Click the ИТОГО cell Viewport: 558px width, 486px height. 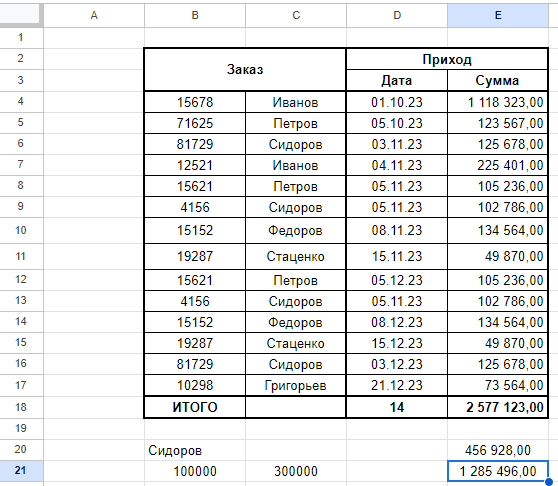click(195, 407)
